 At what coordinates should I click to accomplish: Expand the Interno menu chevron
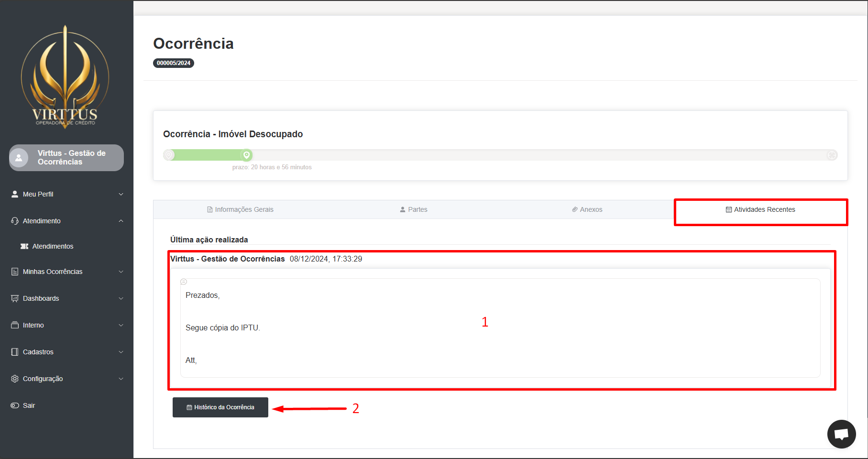click(121, 325)
